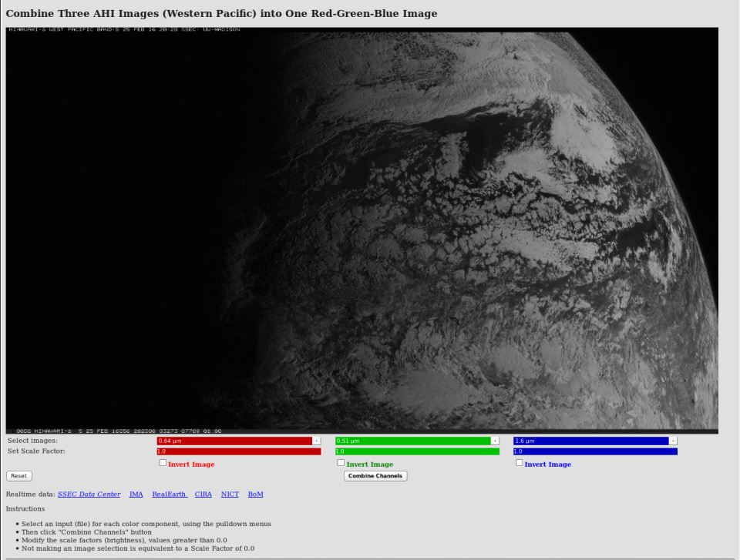Screen dimensions: 740x560
Task: Open the green 0.51 µm image dropdown
Action: pyautogui.click(x=417, y=441)
